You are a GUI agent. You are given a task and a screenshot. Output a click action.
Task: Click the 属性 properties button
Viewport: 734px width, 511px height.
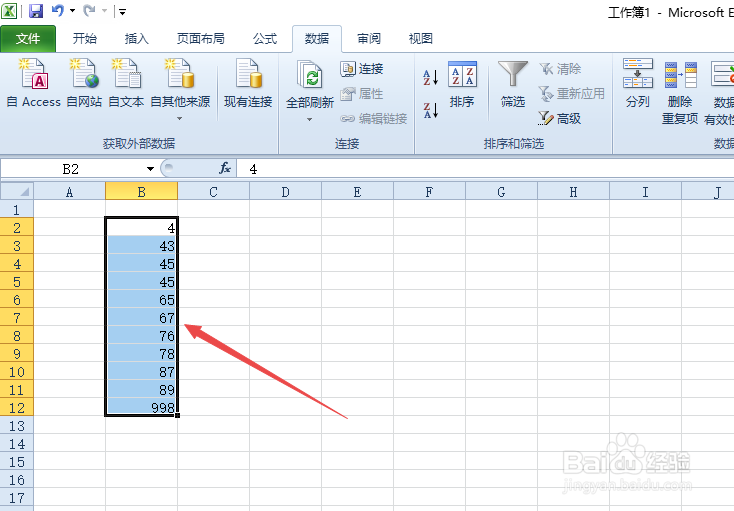click(x=362, y=94)
